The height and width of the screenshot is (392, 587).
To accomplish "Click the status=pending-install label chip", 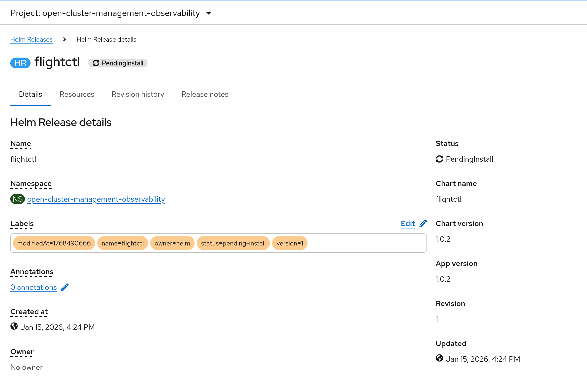I will coord(233,243).
